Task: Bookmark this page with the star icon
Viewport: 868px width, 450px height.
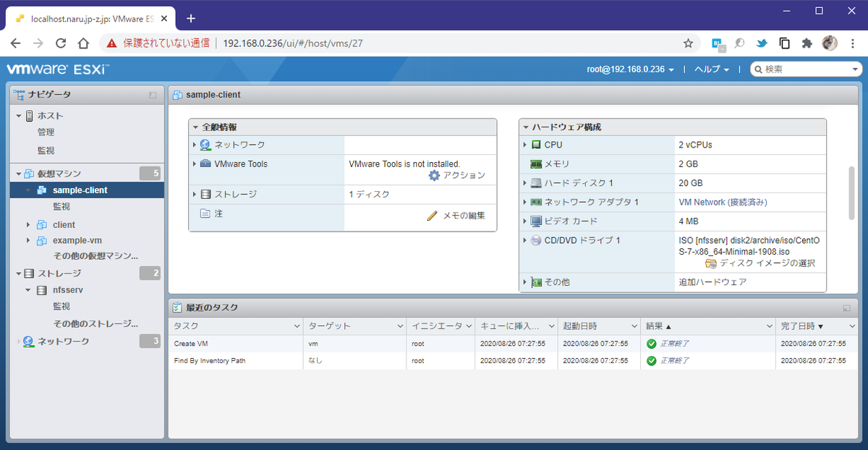Action: 689,43
